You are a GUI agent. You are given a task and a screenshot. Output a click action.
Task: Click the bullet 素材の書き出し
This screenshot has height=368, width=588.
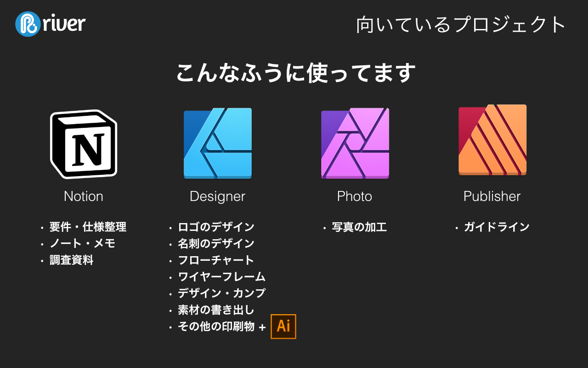[216, 310]
